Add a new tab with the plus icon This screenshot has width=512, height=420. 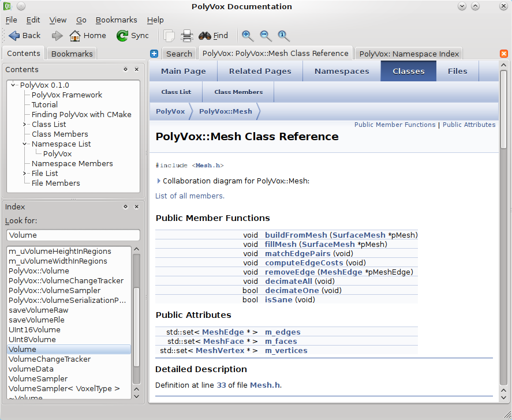pos(154,54)
